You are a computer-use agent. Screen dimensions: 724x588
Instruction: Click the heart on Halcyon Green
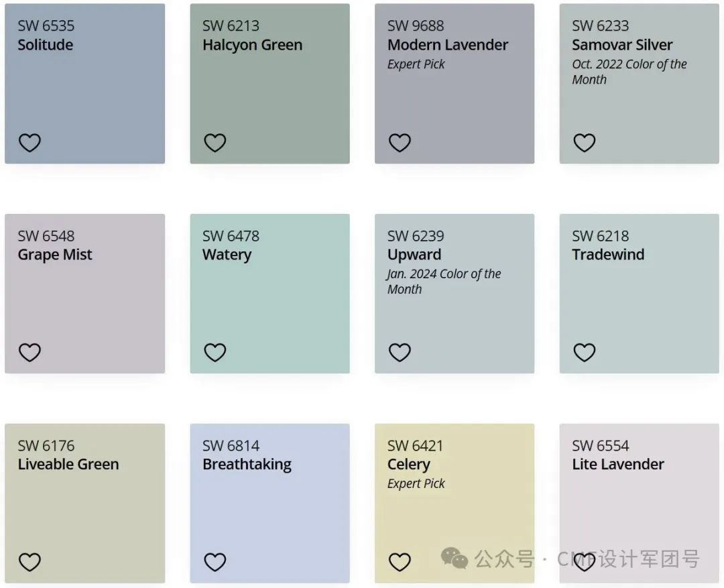point(215,143)
